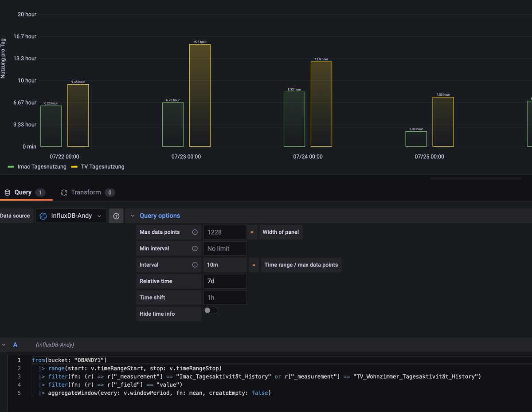Click the Max data points info icon

tap(195, 232)
